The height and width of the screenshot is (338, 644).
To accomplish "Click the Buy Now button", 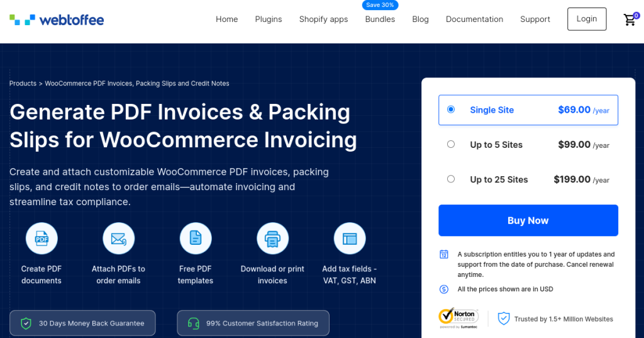I will tap(528, 220).
